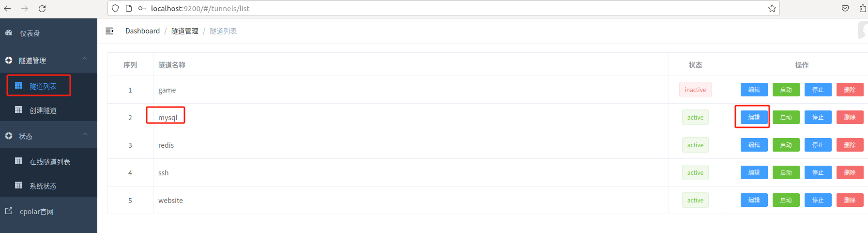Open the Pocket save icon in the toolbar

[845, 8]
